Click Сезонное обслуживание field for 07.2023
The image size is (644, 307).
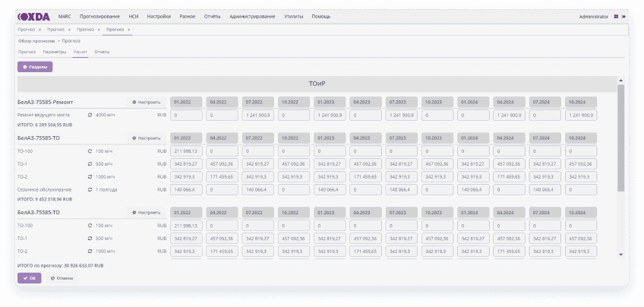pyautogui.click(x=401, y=190)
